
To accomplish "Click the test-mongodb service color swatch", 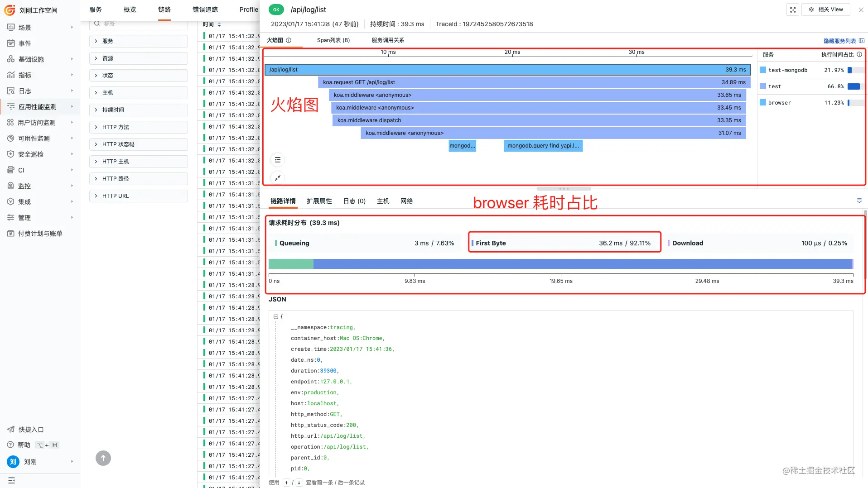I will (x=763, y=70).
